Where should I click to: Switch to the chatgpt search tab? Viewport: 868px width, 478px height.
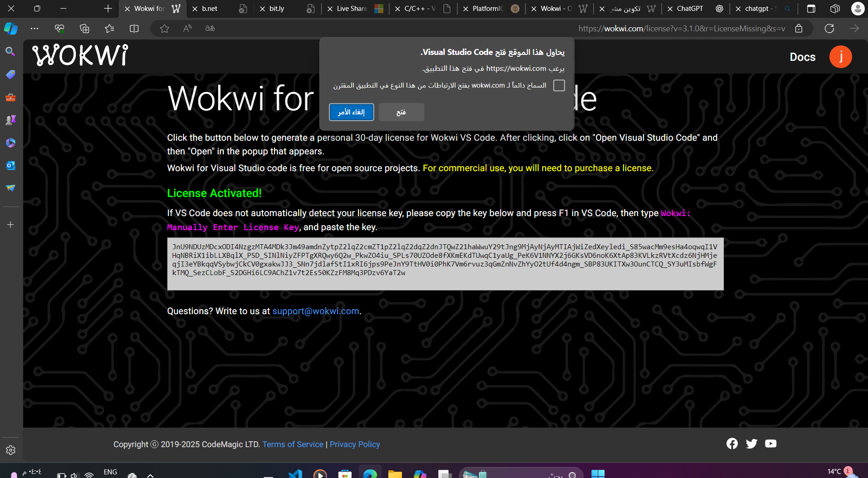point(763,9)
